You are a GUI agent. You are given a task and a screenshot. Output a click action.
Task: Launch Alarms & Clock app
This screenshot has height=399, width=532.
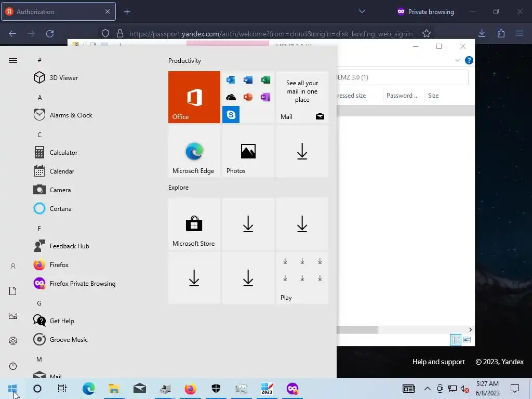point(63,115)
